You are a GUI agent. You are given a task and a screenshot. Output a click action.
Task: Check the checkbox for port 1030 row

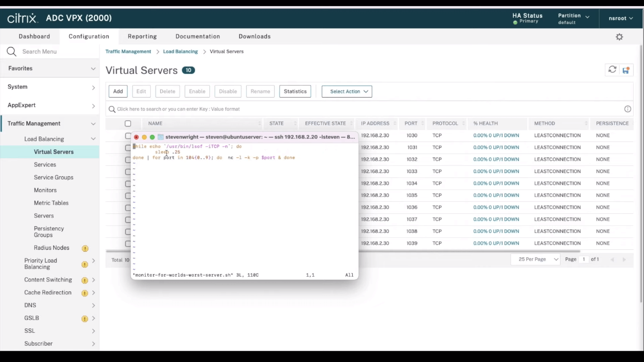(x=127, y=136)
